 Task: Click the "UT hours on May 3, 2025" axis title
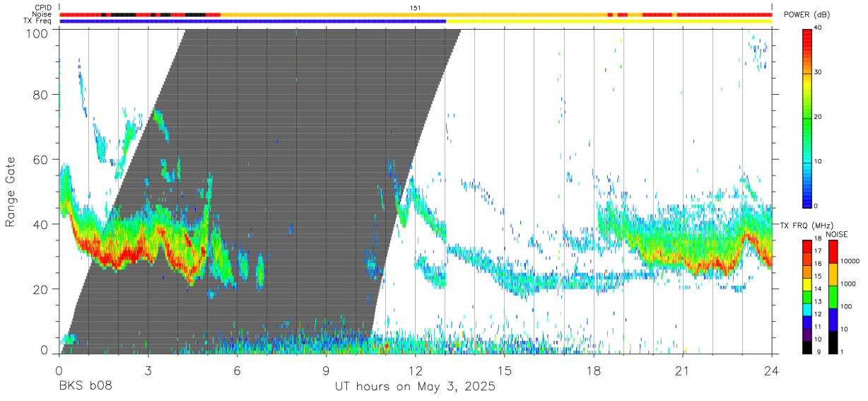coord(416,387)
